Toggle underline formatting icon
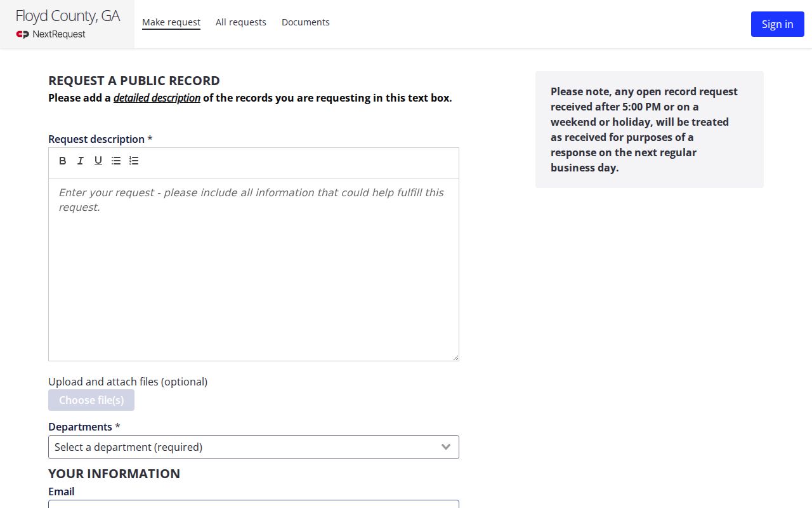The image size is (812, 508). click(98, 161)
